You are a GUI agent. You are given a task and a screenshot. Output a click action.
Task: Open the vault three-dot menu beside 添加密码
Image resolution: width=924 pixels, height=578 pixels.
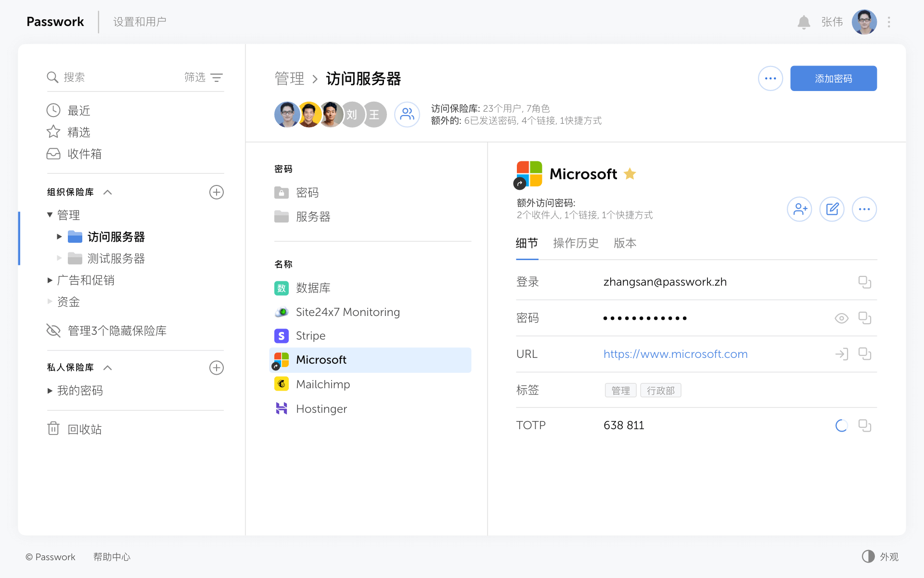[x=770, y=78]
